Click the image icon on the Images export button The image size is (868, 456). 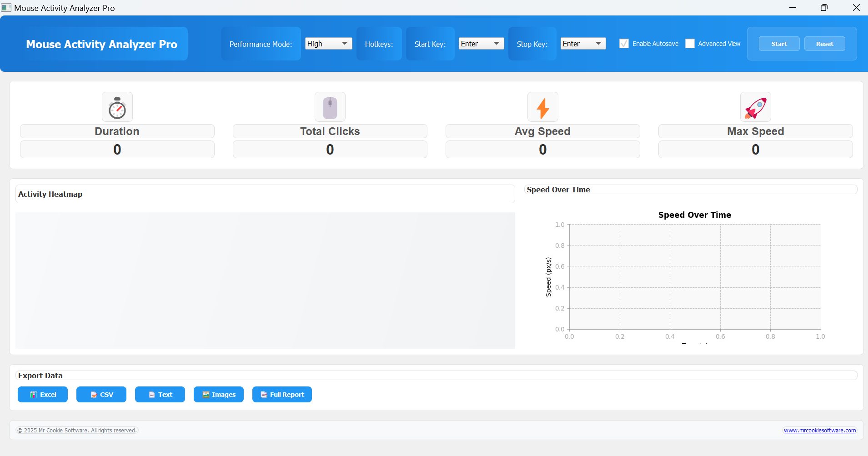pyautogui.click(x=205, y=394)
